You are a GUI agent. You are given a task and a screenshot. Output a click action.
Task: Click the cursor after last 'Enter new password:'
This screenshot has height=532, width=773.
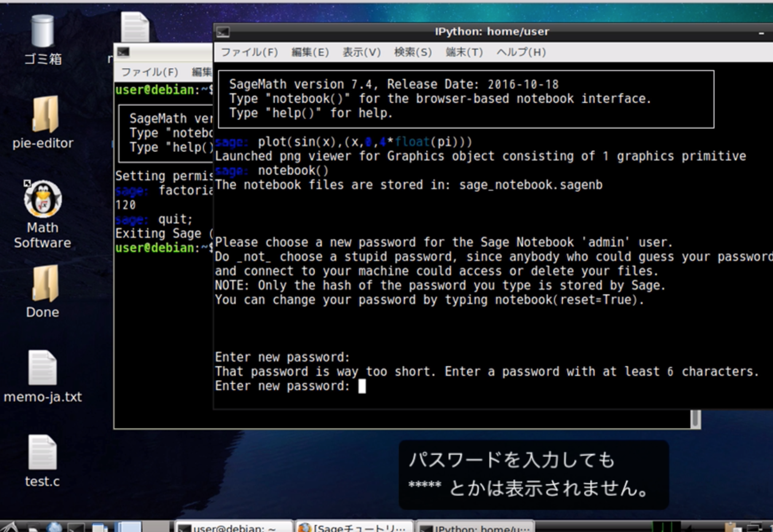362,386
